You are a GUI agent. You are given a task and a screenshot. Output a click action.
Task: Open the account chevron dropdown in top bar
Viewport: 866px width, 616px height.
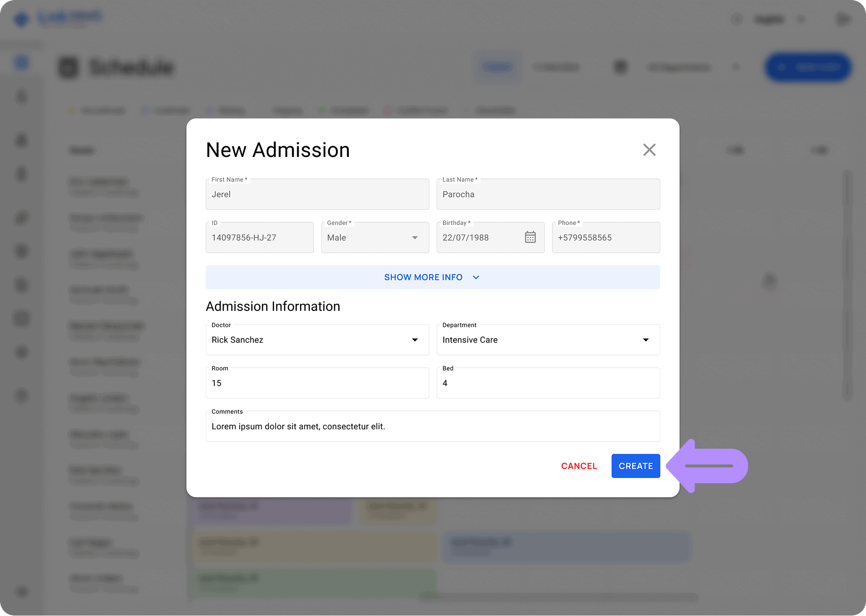[x=801, y=18]
